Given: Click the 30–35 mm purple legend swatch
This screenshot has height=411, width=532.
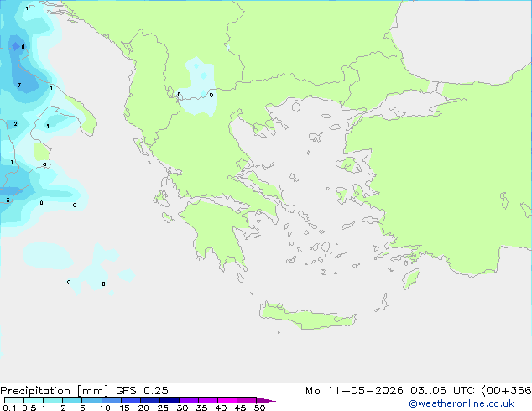Looking at the screenshot, I should pos(189,400).
